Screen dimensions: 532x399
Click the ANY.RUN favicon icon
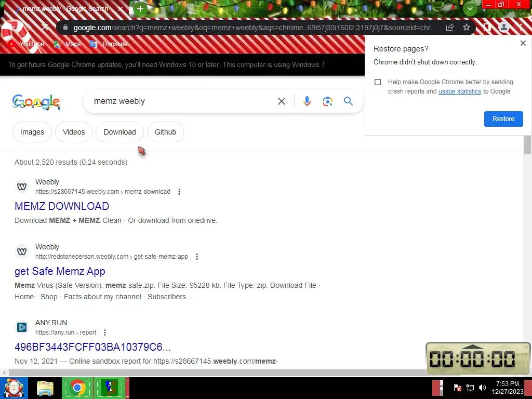[22, 327]
